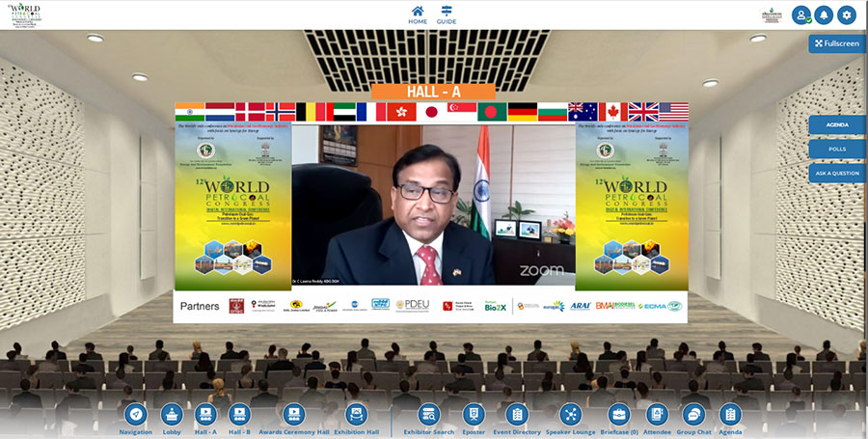Open the Home icon in top bar

point(418,11)
